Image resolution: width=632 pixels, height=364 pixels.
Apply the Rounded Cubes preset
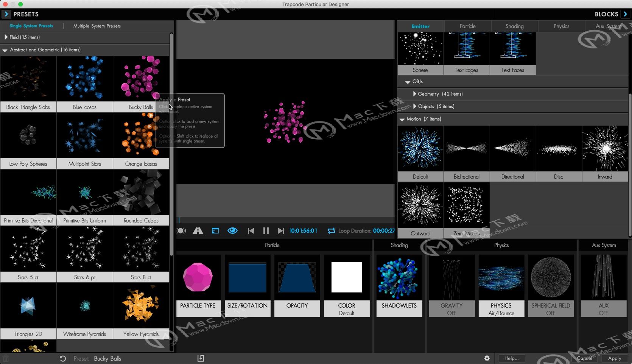[x=141, y=198]
